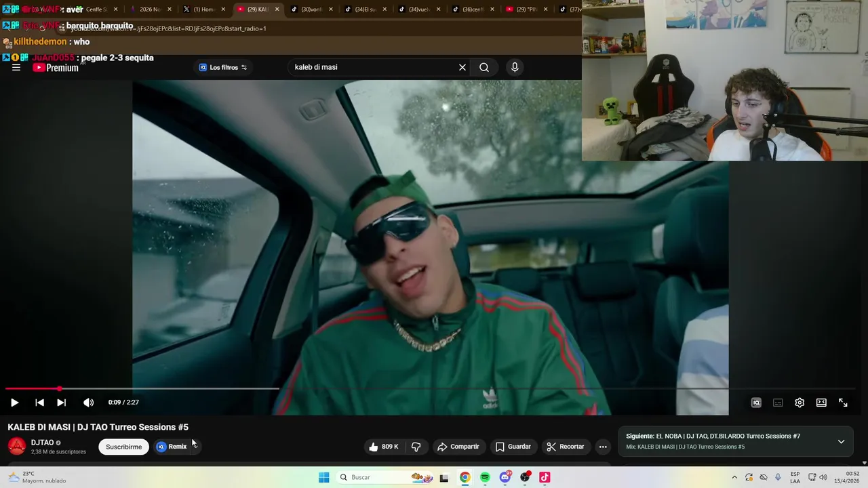This screenshot has height=488, width=868.
Task: Open more actions three-dot menu
Action: [603, 447]
